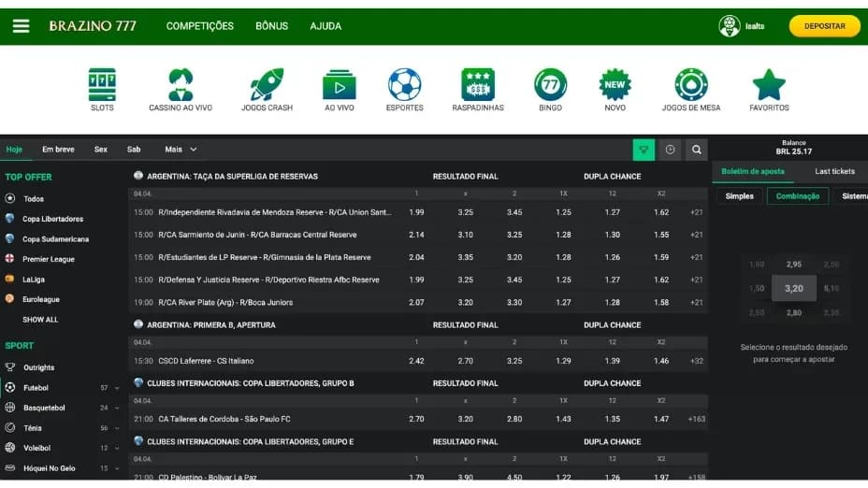The width and height of the screenshot is (868, 488).
Task: Select the Combinação bet type
Action: click(x=798, y=196)
